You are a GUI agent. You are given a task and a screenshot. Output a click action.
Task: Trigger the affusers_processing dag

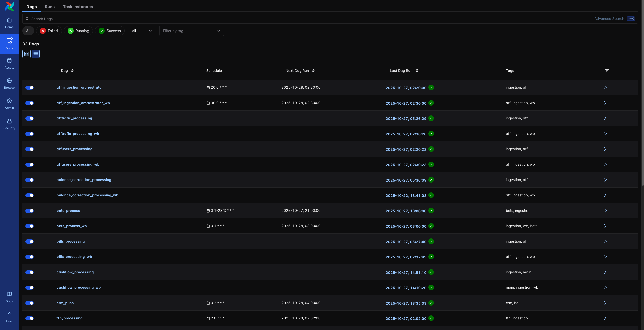[x=605, y=149]
